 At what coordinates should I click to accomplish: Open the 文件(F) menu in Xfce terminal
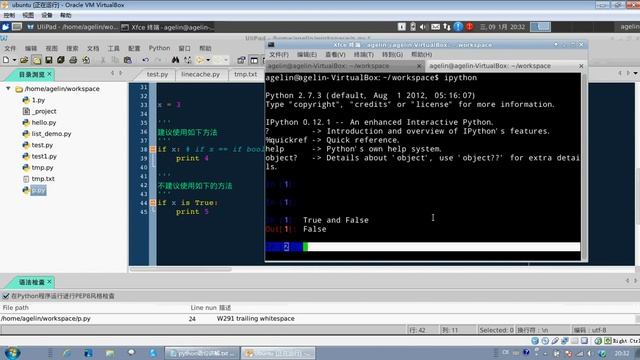pyautogui.click(x=279, y=54)
